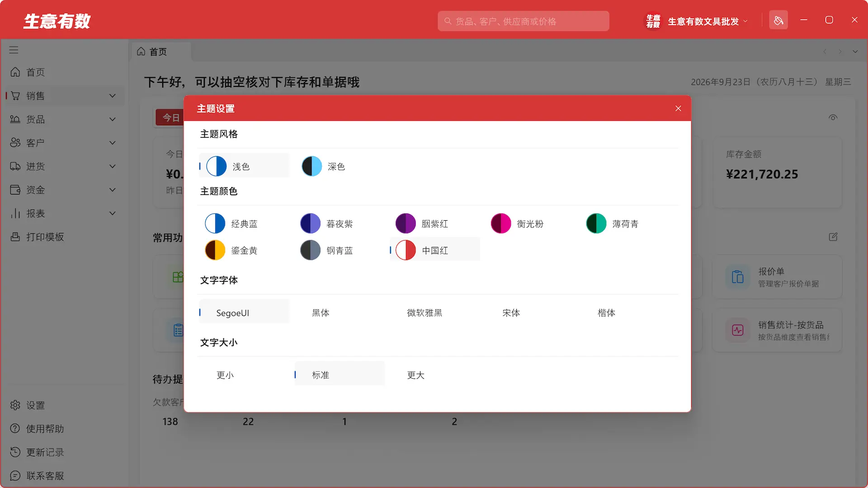Close the 主题设置 dialog
The height and width of the screenshot is (488, 868).
(x=678, y=109)
